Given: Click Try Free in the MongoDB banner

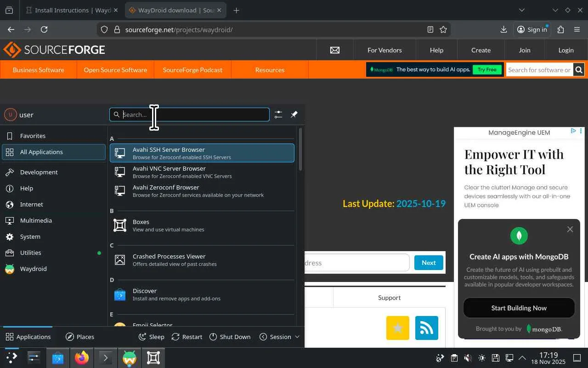Looking at the screenshot, I should [487, 70].
